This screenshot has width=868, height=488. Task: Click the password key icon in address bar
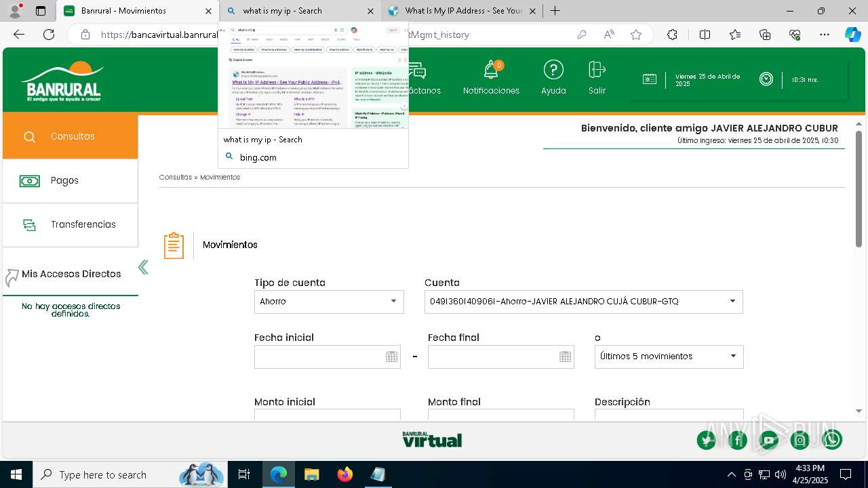pyautogui.click(x=581, y=35)
